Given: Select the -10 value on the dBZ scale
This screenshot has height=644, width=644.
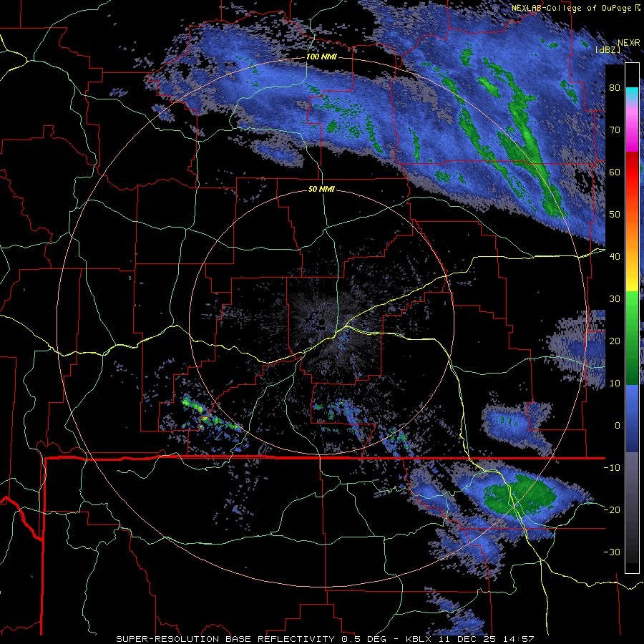Looking at the screenshot, I should [x=612, y=468].
